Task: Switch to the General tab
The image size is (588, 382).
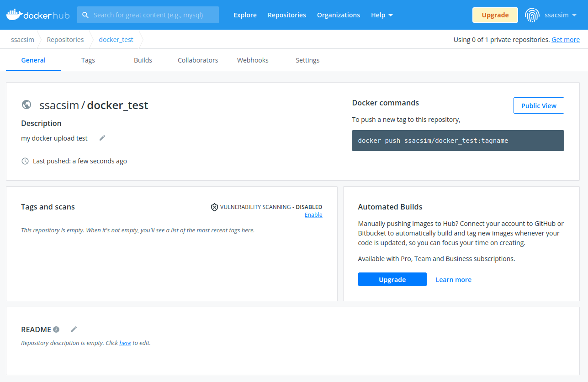Action: pyautogui.click(x=33, y=60)
